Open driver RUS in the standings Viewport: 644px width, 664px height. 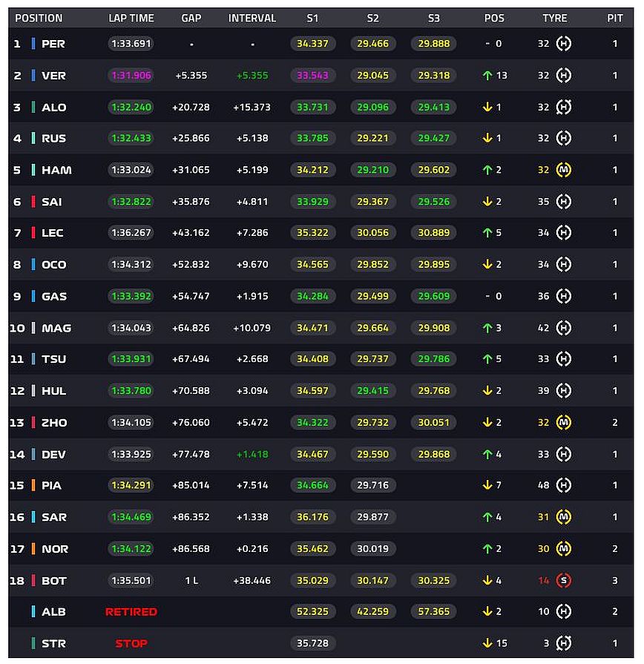click(x=53, y=139)
